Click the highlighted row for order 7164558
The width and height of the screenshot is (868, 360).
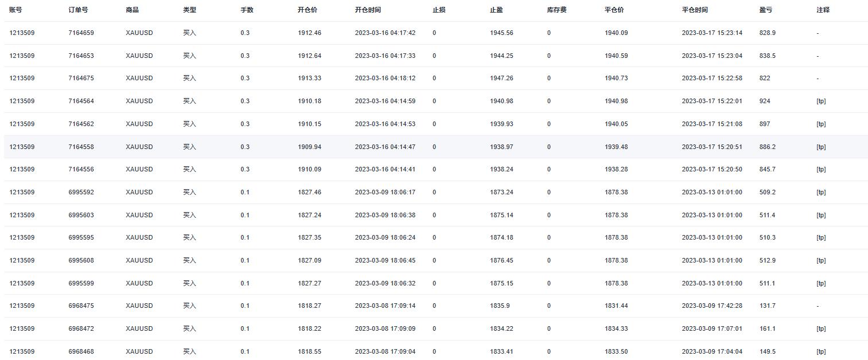[435, 147]
